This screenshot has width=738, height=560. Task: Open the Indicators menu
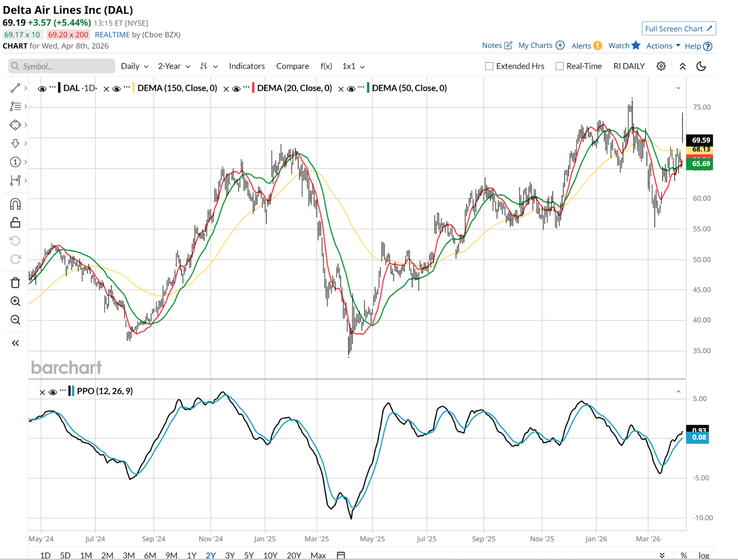coord(247,66)
